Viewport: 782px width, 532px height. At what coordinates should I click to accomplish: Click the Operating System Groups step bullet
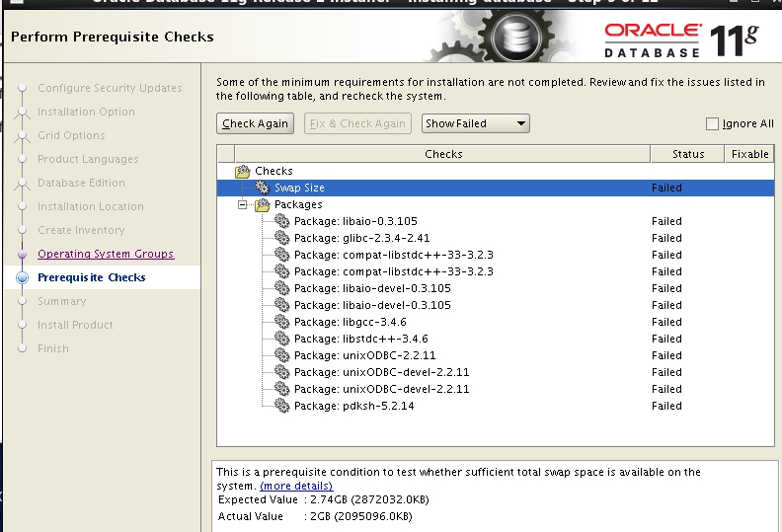click(x=22, y=254)
